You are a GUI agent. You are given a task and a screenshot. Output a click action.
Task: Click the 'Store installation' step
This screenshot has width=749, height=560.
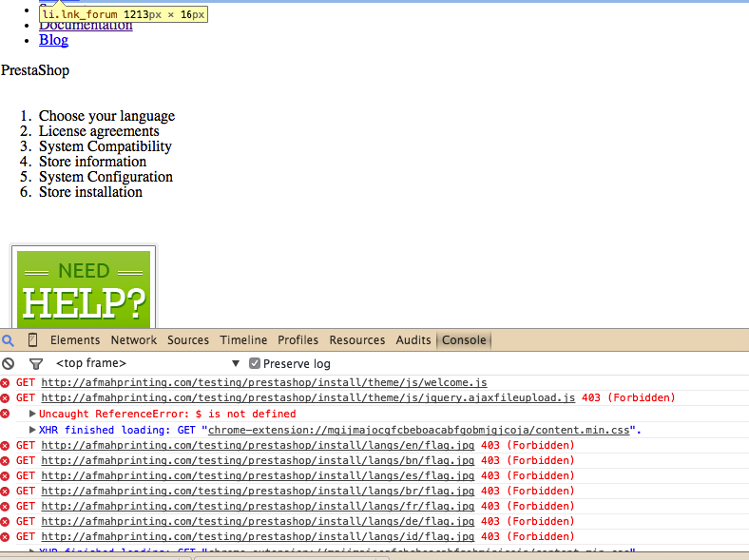90,193
